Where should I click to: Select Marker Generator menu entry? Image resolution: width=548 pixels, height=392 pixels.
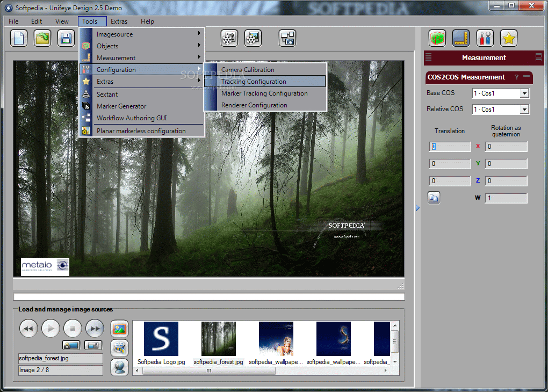(x=141, y=106)
